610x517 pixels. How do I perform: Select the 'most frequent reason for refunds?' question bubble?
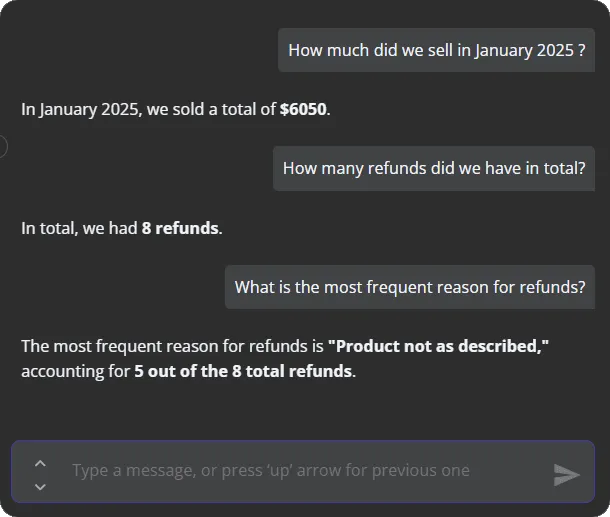pos(410,287)
